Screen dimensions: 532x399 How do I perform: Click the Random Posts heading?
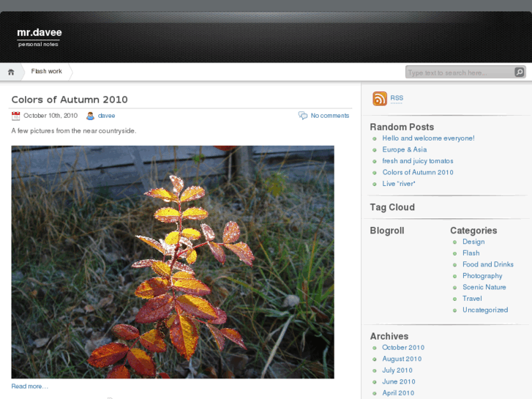click(402, 127)
